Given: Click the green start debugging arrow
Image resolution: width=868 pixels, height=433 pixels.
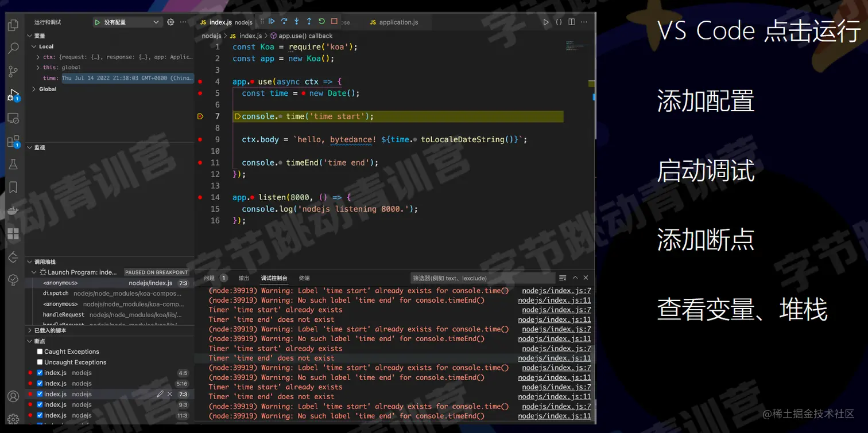Looking at the screenshot, I should pos(98,22).
